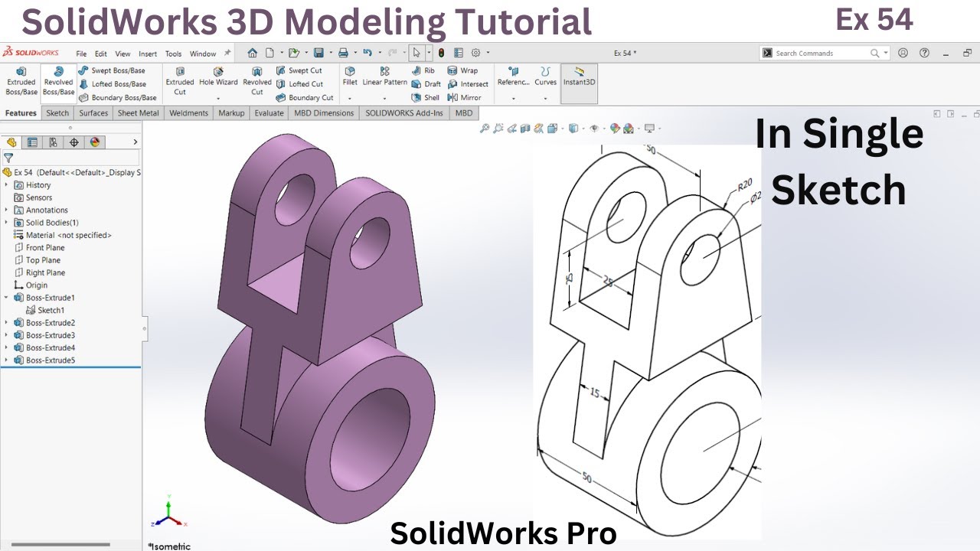The width and height of the screenshot is (980, 551).
Task: Select the Shell tool
Action: tap(426, 98)
